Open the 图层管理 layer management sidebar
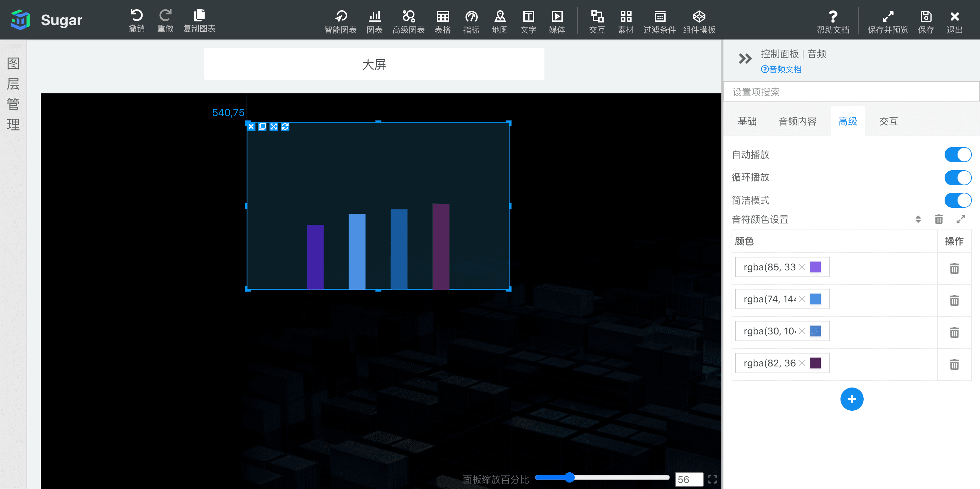This screenshot has height=489, width=980. pos(13,94)
